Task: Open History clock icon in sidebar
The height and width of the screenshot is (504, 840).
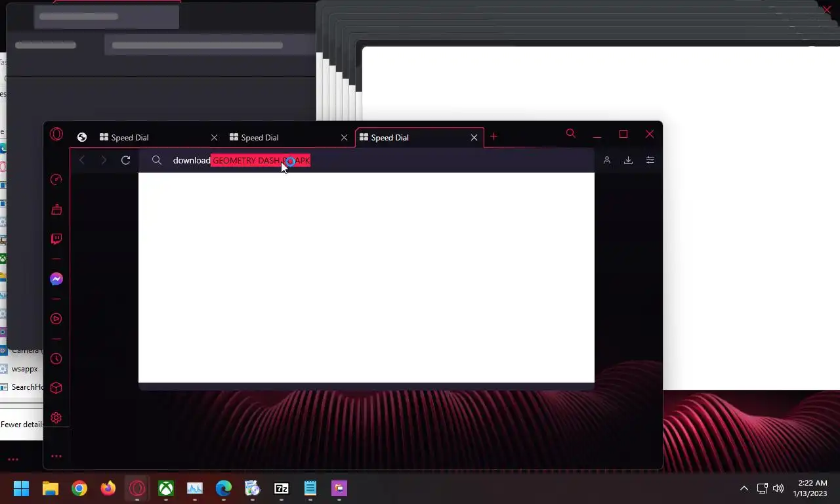Action: click(56, 359)
